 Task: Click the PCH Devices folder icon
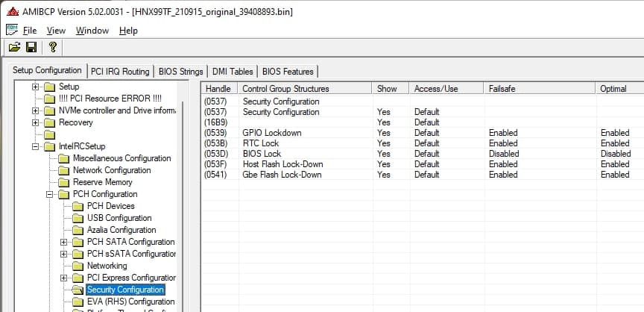tap(78, 206)
